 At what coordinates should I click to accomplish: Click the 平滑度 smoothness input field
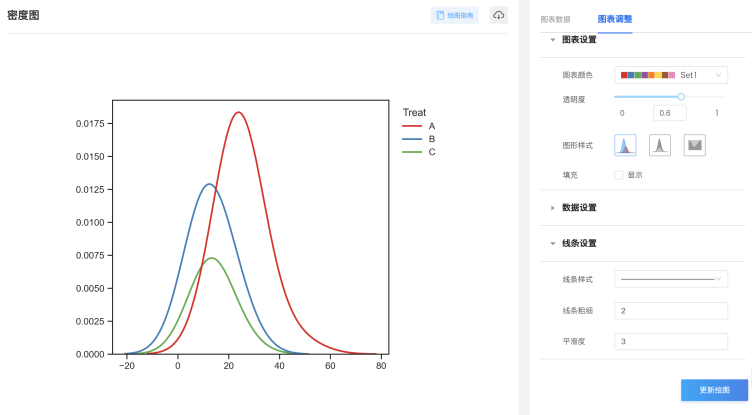pyautogui.click(x=671, y=342)
